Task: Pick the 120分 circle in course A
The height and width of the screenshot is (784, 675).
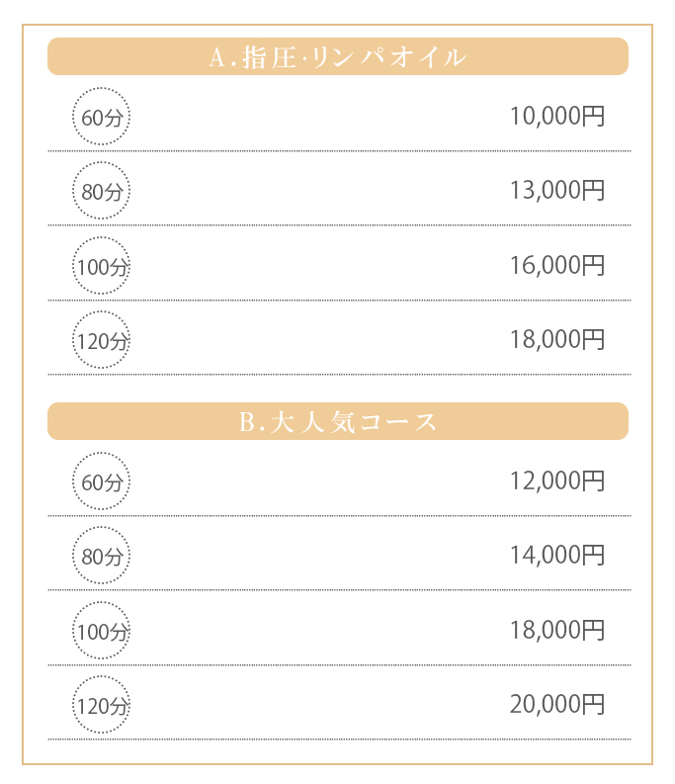Action: (x=101, y=340)
